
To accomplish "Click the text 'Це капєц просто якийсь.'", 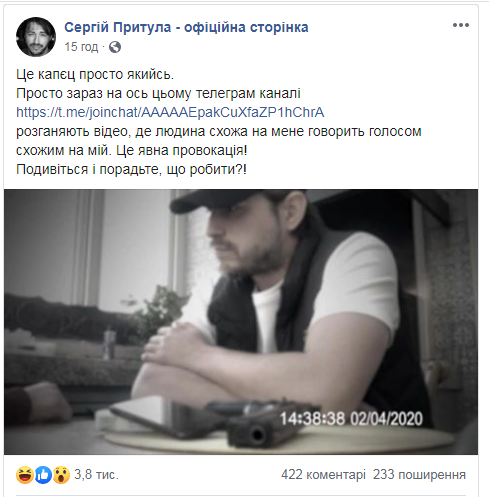I will pyautogui.click(x=95, y=74).
